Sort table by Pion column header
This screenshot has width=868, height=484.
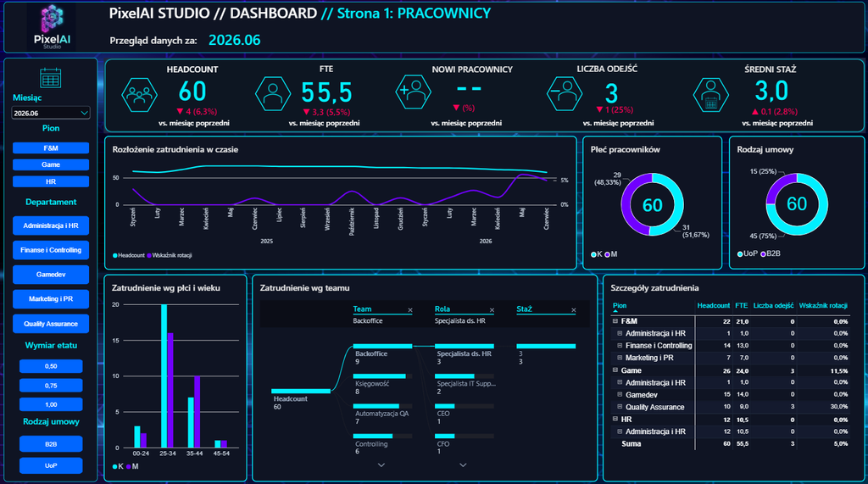[620, 306]
